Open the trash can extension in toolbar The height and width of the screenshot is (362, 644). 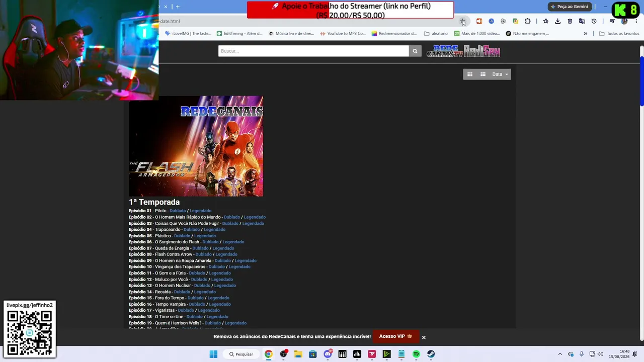[x=570, y=21]
